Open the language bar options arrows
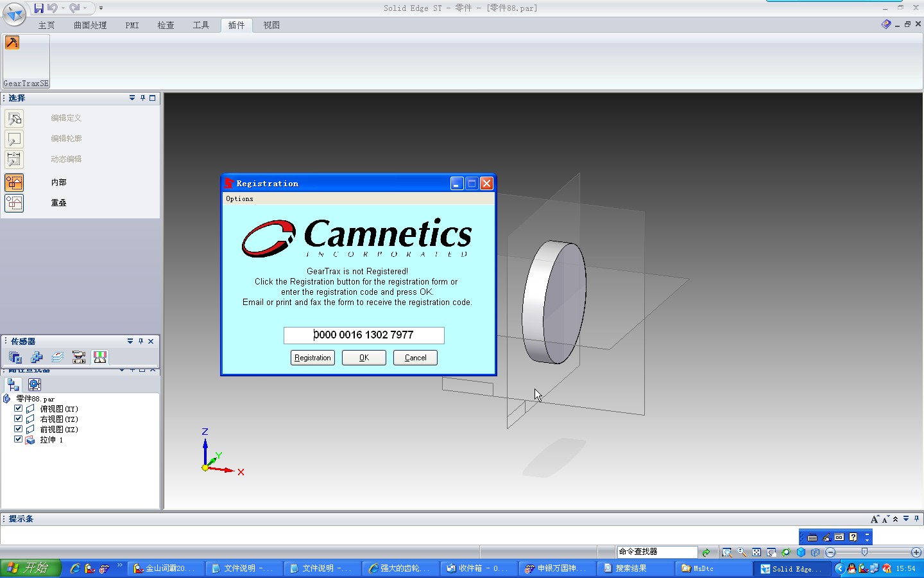This screenshot has width=924, height=578. click(867, 537)
